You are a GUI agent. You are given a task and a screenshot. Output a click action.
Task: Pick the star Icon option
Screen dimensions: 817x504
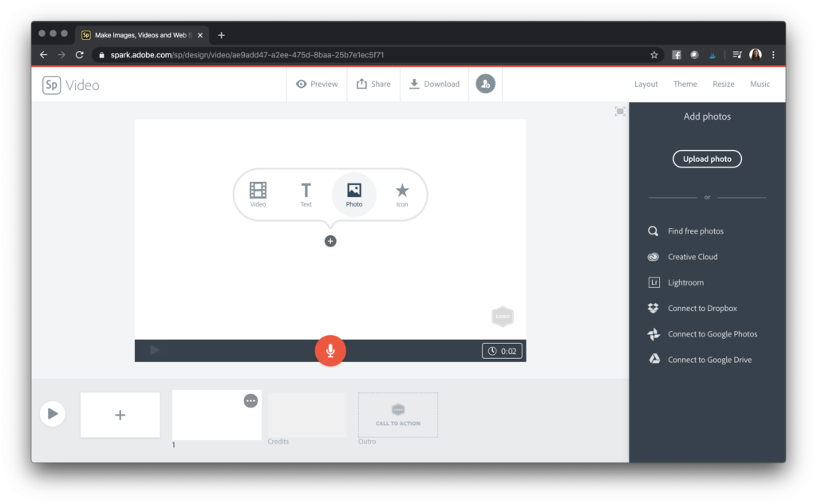[402, 191]
